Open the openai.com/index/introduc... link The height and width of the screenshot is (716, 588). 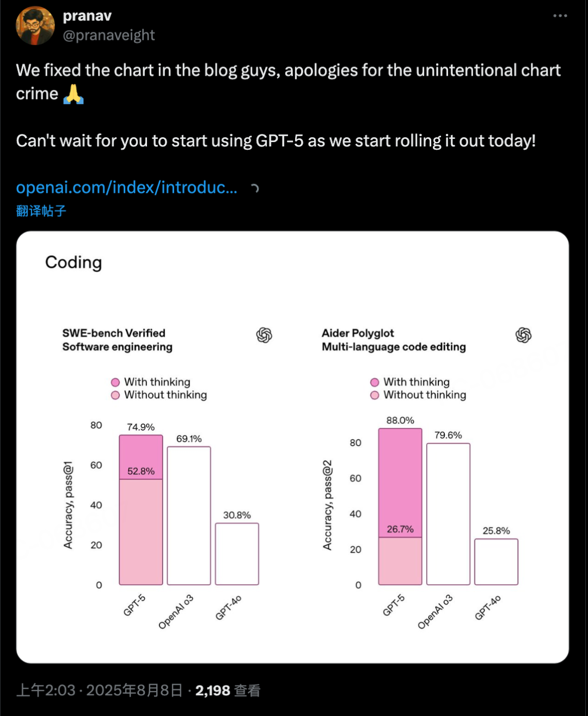[127, 188]
